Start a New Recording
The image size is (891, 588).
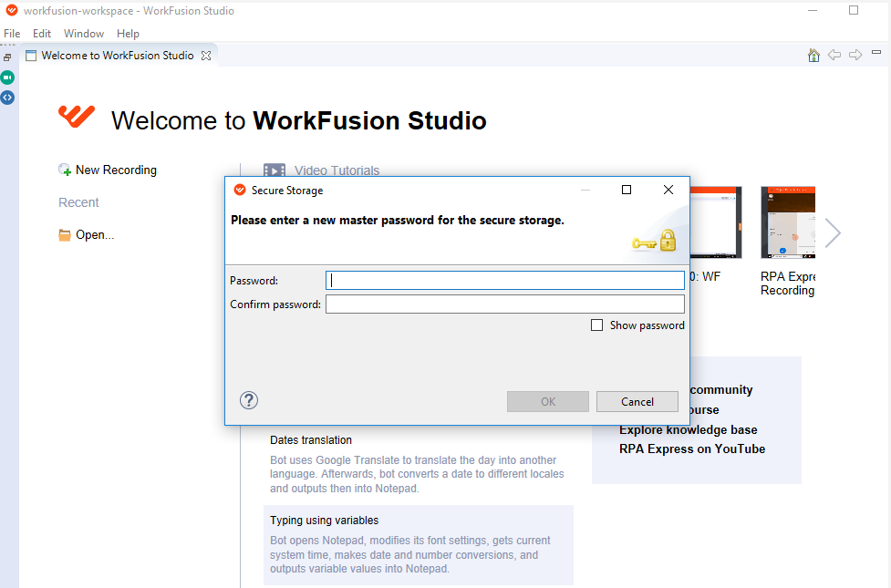click(116, 170)
